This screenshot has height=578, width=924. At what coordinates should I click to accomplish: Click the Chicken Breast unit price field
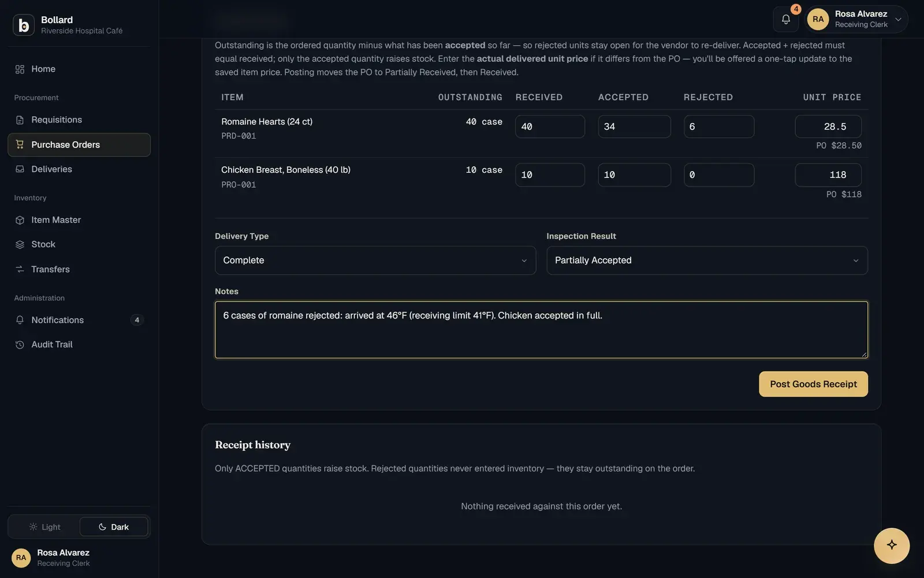click(828, 175)
